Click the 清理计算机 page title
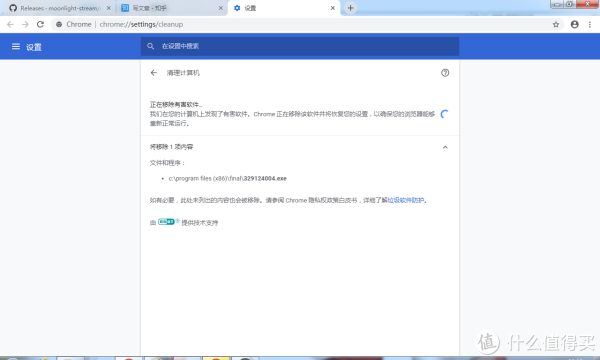 click(183, 73)
